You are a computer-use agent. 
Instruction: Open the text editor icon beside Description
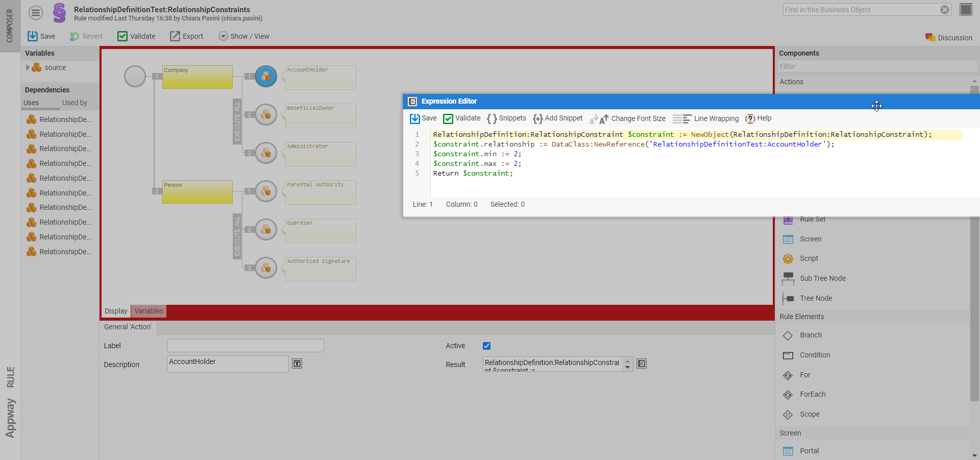click(x=297, y=364)
